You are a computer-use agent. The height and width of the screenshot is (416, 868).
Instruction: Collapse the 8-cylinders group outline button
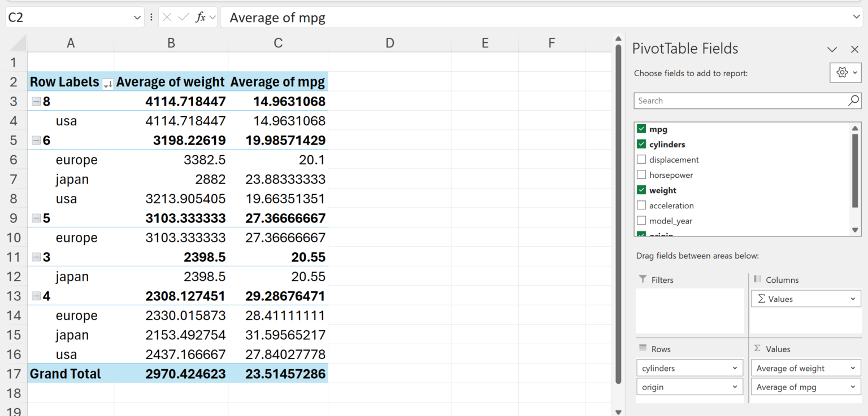tap(36, 100)
